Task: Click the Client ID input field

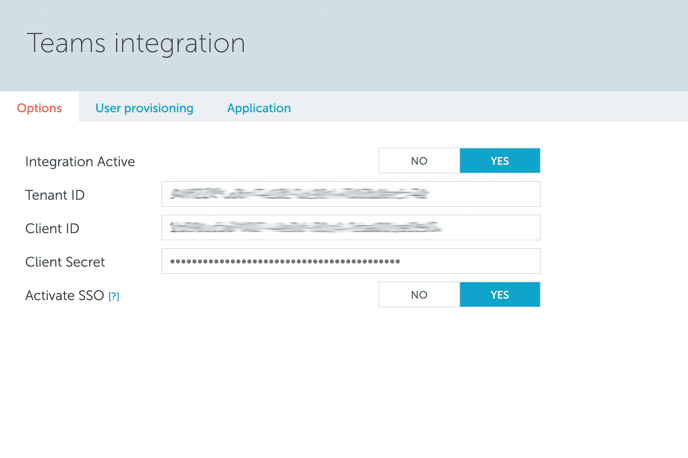Action: coord(351,227)
